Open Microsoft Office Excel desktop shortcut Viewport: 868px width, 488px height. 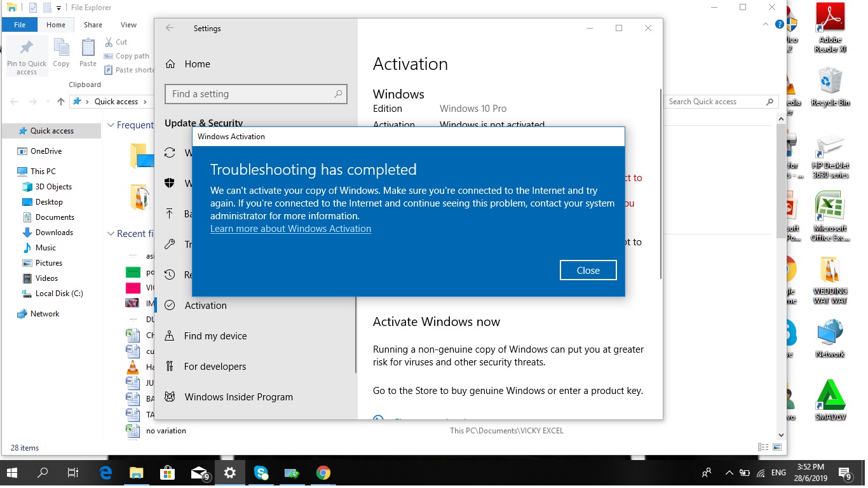coord(830,217)
